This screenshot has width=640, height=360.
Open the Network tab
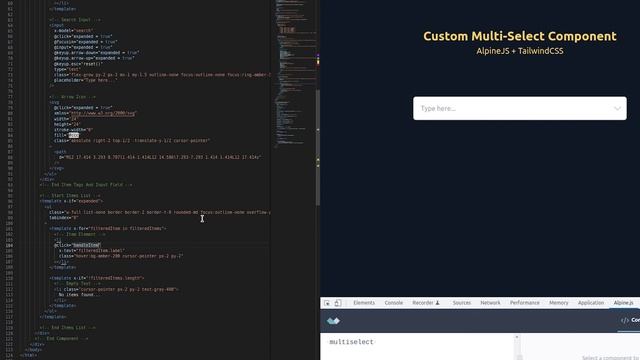tap(490, 303)
